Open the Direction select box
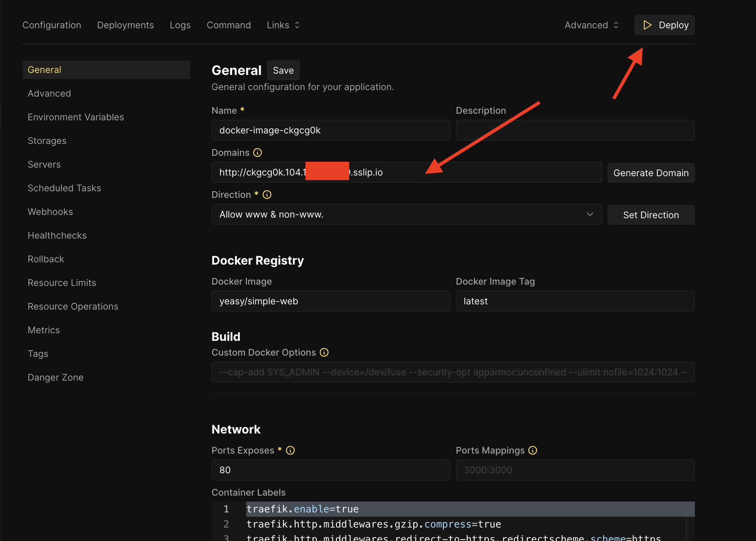 pos(407,214)
